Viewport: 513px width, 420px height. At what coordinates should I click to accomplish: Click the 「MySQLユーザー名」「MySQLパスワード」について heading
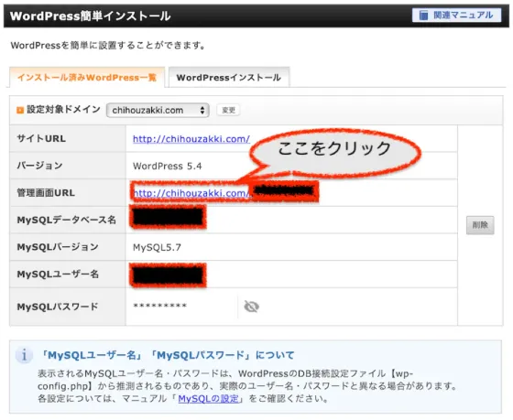click(167, 355)
